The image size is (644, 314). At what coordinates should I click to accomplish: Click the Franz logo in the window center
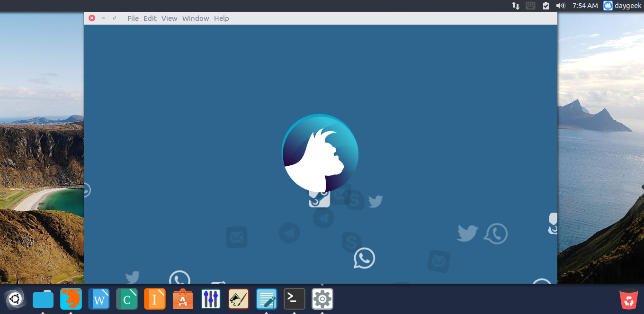point(320,153)
